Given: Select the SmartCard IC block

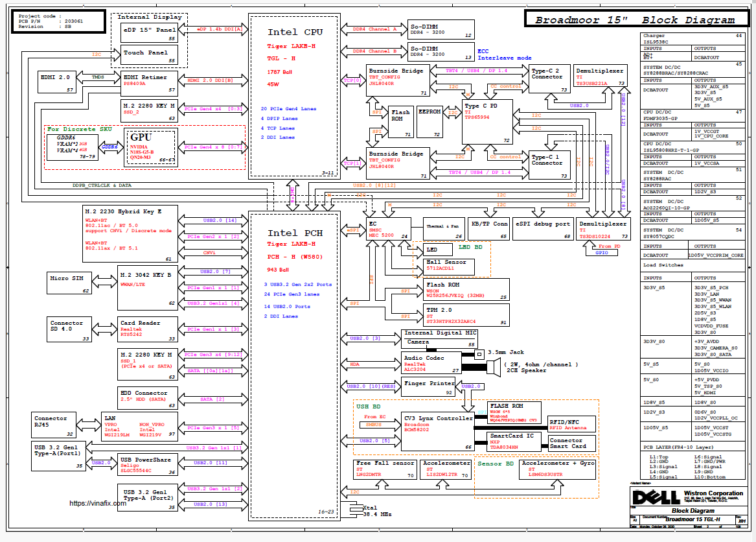Looking at the screenshot, I should 514,442.
